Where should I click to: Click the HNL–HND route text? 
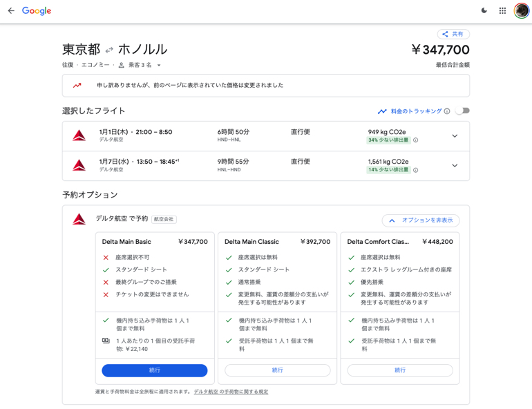(x=229, y=169)
